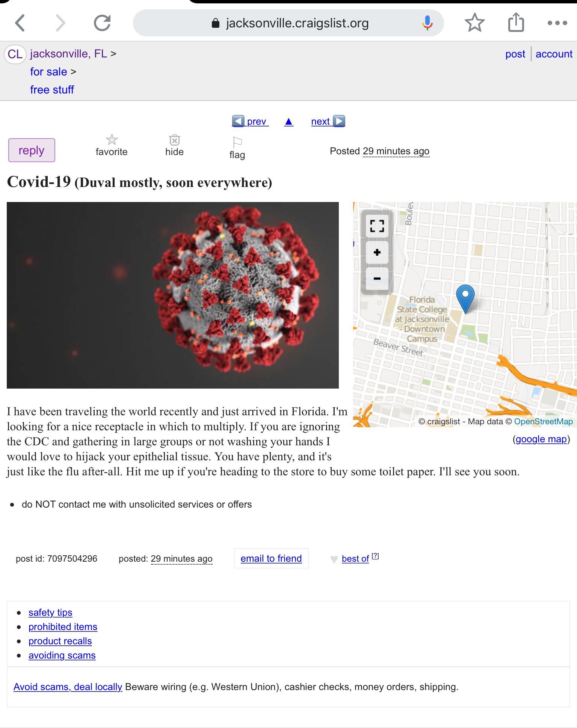This screenshot has width=577, height=728.
Task: Toggle best of voting on this post
Action: pos(355,558)
